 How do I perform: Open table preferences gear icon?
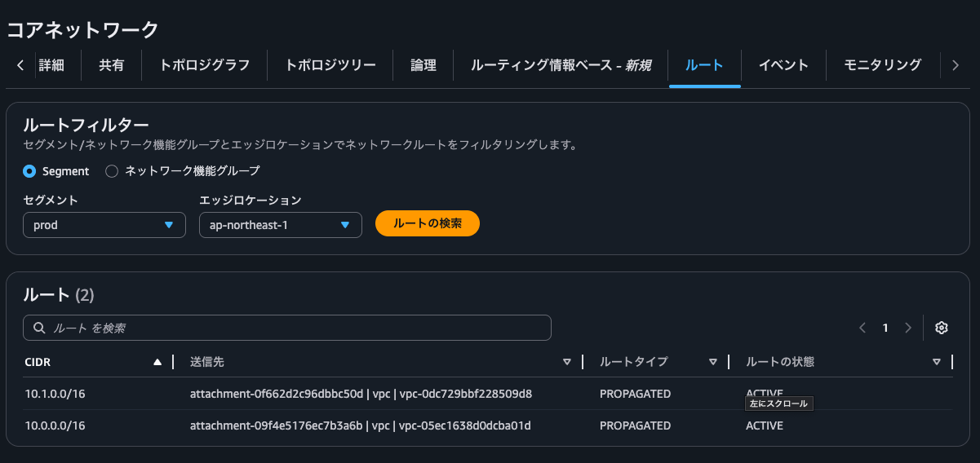(x=941, y=328)
